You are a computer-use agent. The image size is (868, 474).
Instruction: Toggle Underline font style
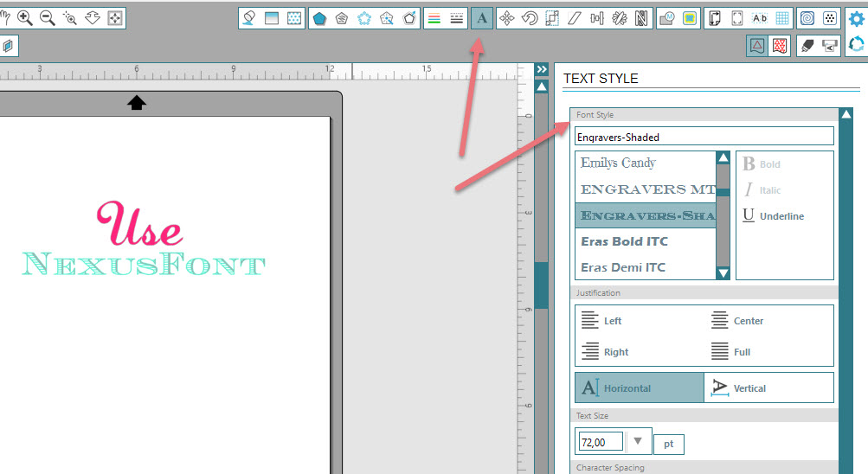click(x=773, y=215)
